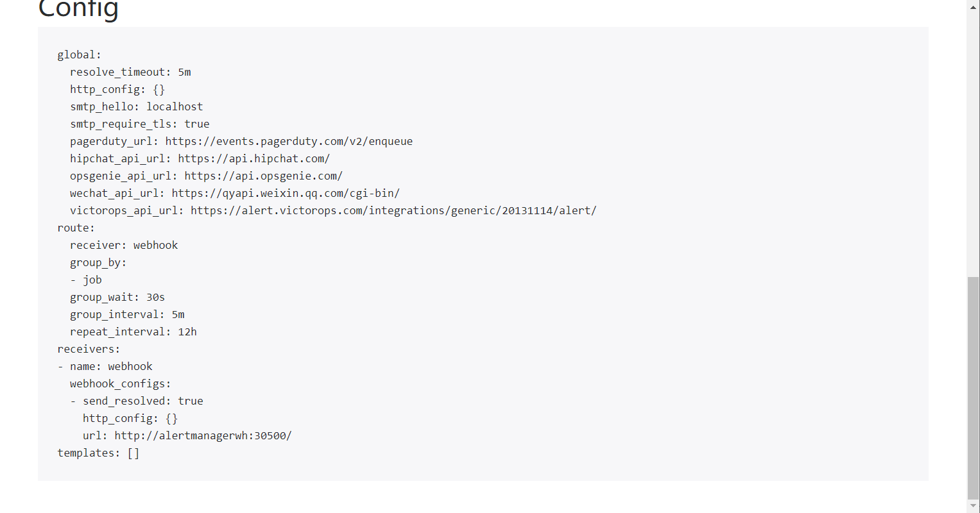Viewport: 980px width, 513px height.
Task: Click the alertmanagerwh:30500 url line
Action: click(187, 435)
